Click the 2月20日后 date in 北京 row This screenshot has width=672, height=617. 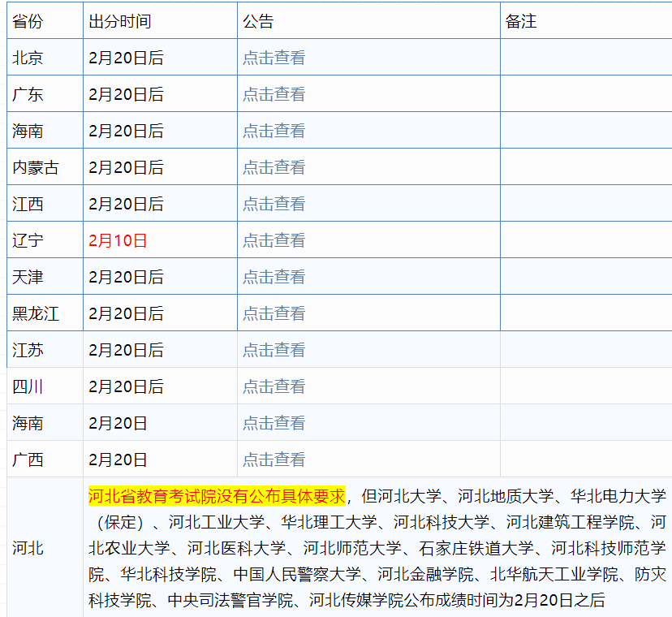tap(126, 58)
